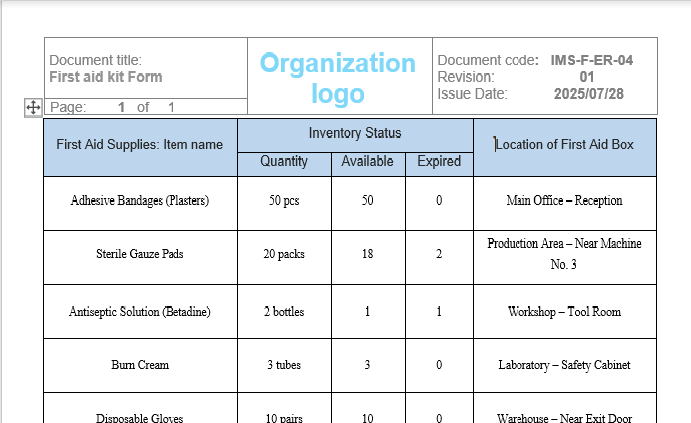Click the Burn Cream item cell

tap(140, 366)
